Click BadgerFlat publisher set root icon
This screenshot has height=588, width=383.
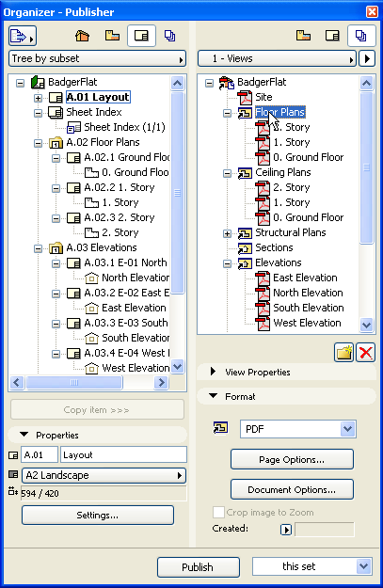226,82
